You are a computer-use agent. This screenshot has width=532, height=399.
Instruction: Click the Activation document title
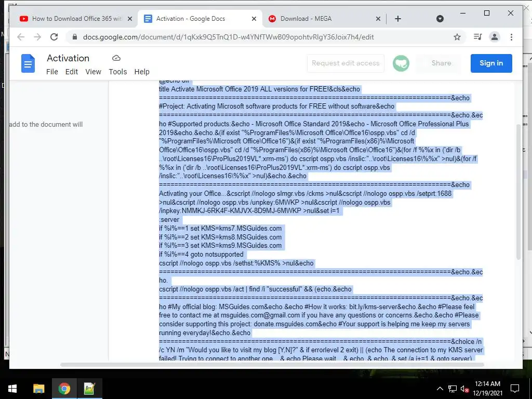click(x=68, y=58)
